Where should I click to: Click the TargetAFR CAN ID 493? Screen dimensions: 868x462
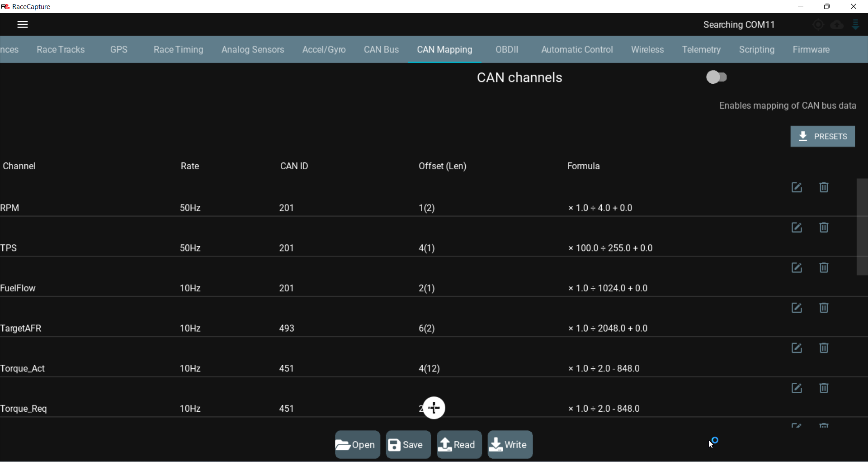coord(287,329)
